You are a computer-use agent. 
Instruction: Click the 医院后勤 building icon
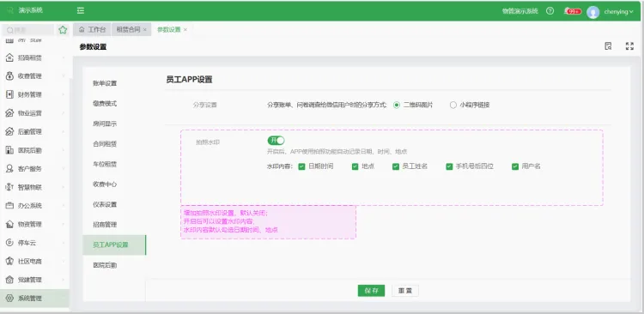(9, 150)
